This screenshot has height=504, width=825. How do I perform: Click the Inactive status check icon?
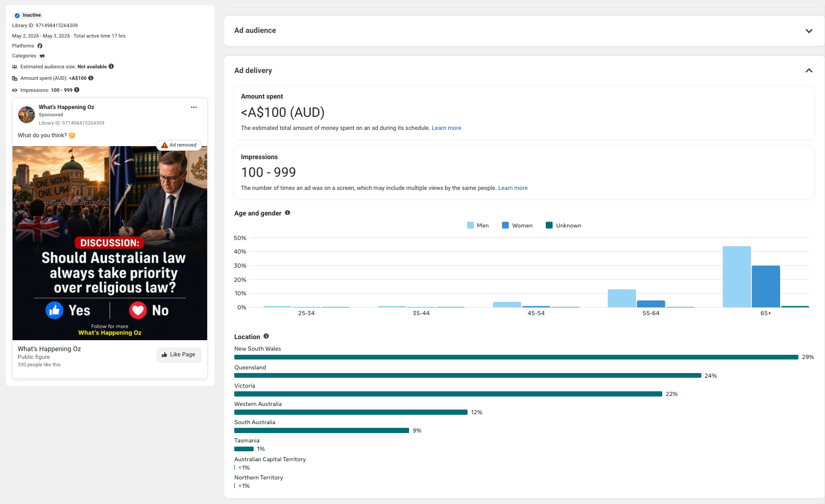17,16
